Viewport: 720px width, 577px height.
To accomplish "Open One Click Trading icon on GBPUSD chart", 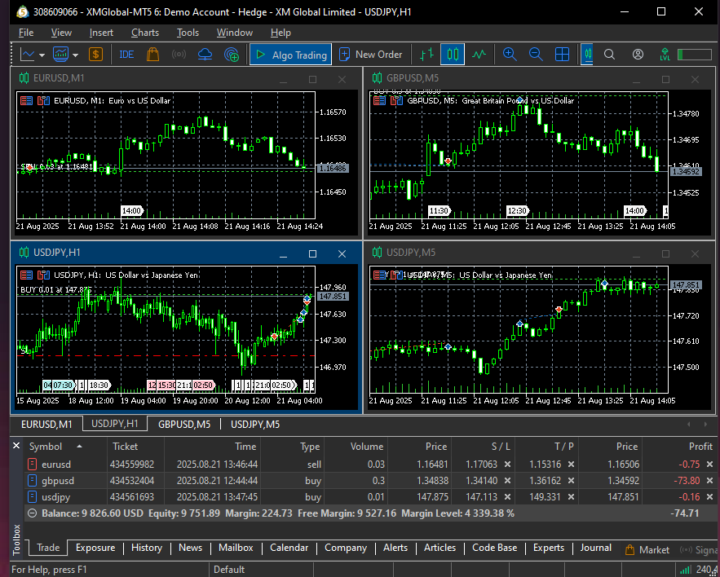I will tap(379, 101).
